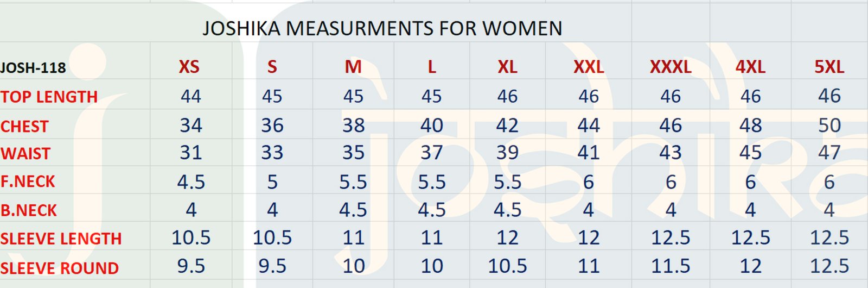
Task: Select the TOP LENGTH row label
Action: tap(49, 97)
